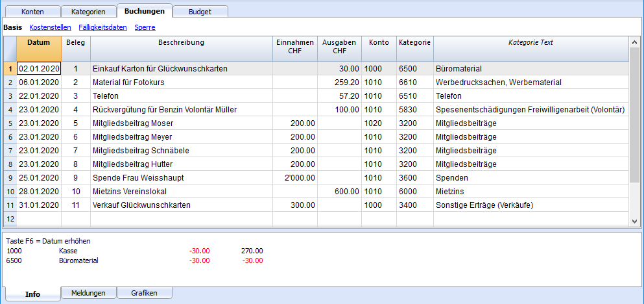Click 'Büromaterial' in the info panel
The width and height of the screenshot is (644, 304).
point(79,260)
